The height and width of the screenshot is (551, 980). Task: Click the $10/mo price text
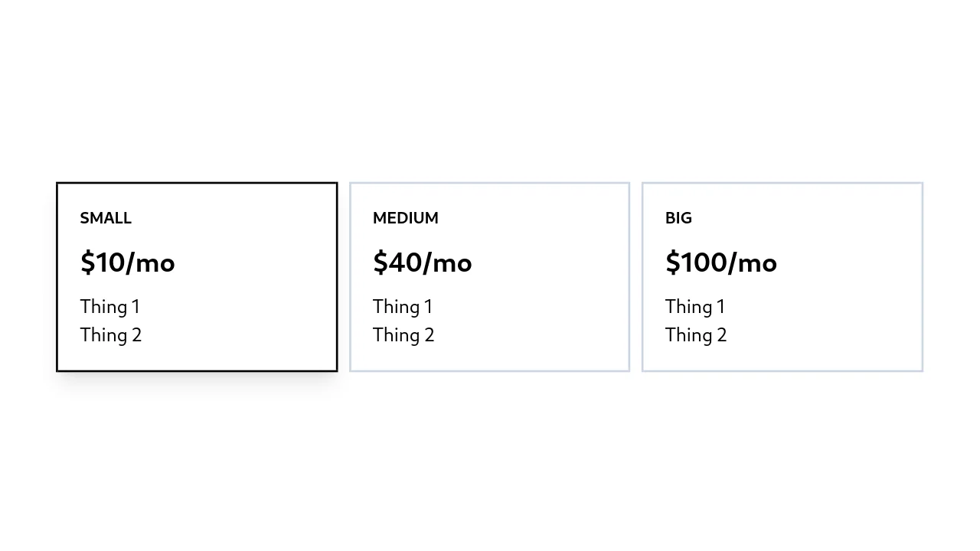pos(127,262)
